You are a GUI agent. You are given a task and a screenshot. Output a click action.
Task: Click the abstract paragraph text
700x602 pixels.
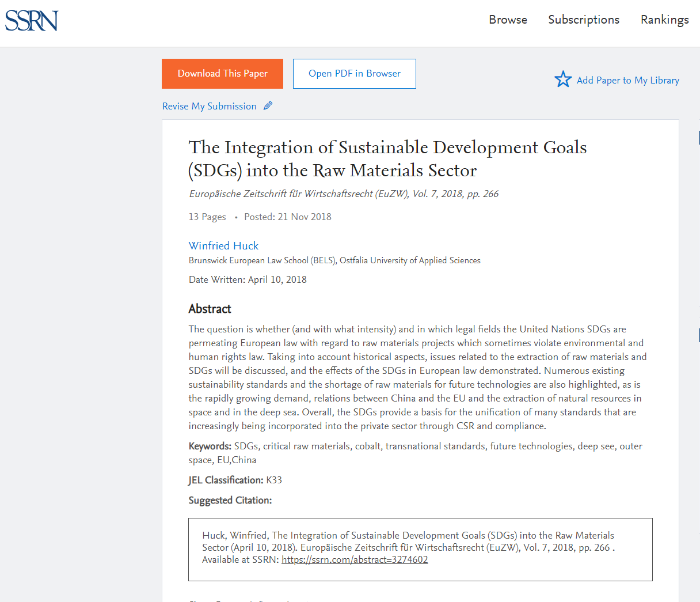point(418,377)
